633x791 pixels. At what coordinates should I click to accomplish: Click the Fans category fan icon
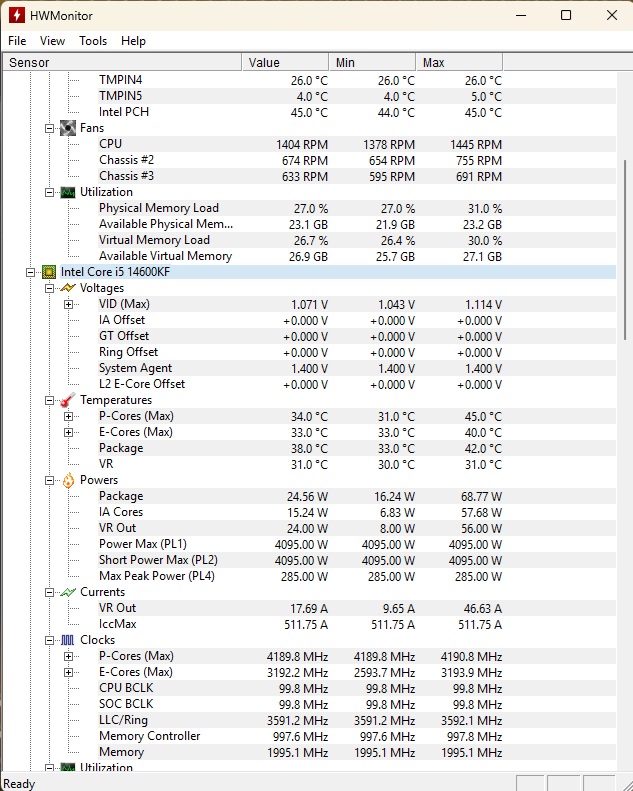click(x=68, y=128)
